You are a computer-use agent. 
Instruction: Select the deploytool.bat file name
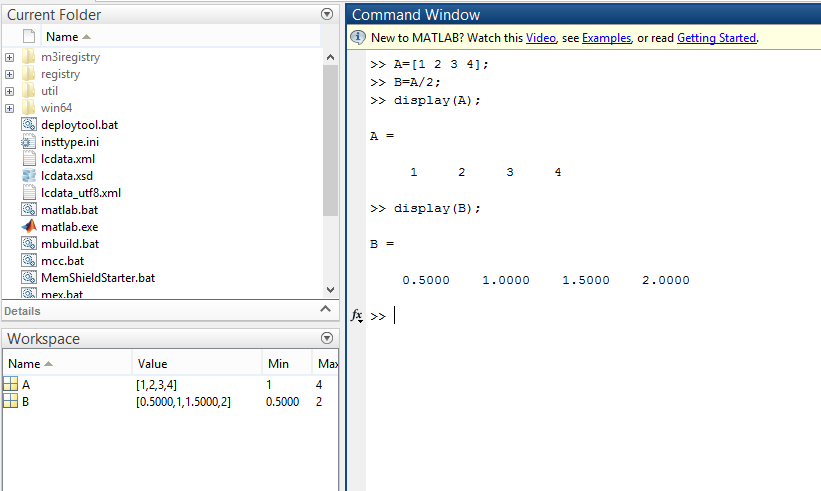coord(80,125)
